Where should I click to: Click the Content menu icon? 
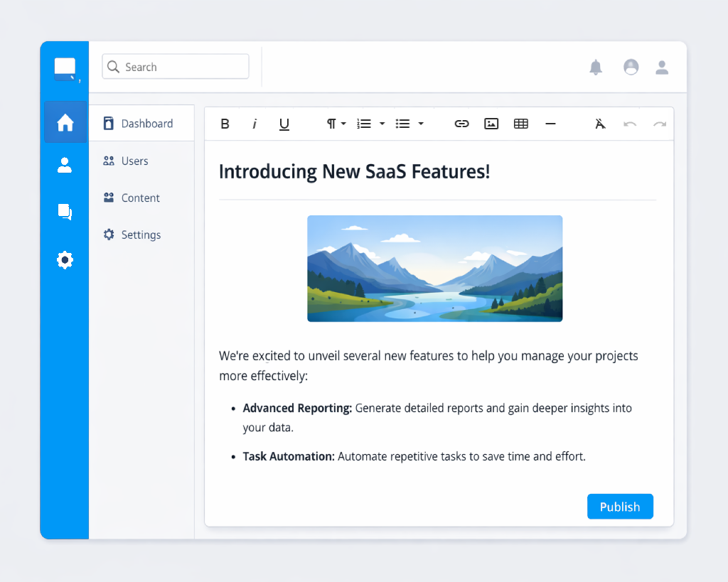click(109, 198)
